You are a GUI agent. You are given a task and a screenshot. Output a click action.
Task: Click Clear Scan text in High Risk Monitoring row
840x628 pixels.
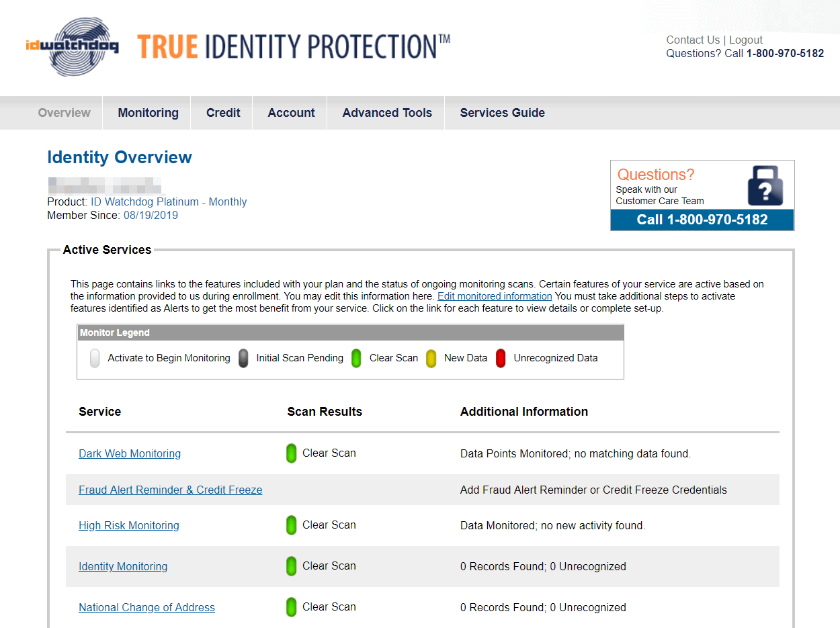click(329, 525)
